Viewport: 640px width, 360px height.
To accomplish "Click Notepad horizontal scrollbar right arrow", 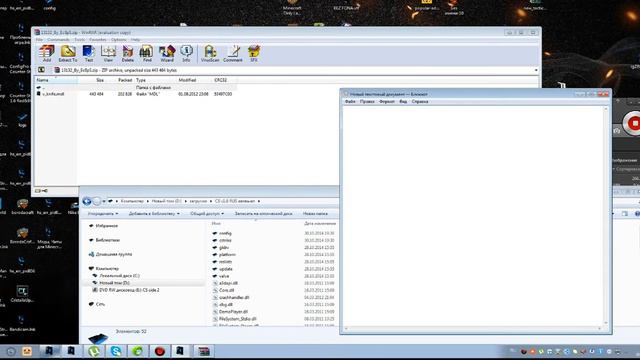I will pos(600,328).
